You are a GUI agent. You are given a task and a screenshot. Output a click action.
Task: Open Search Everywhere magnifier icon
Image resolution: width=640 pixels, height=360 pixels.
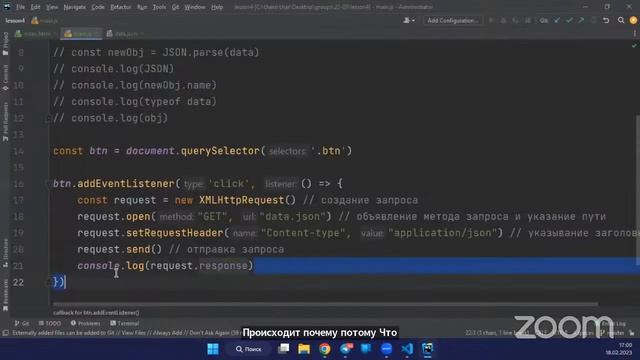pyautogui.click(x=621, y=20)
